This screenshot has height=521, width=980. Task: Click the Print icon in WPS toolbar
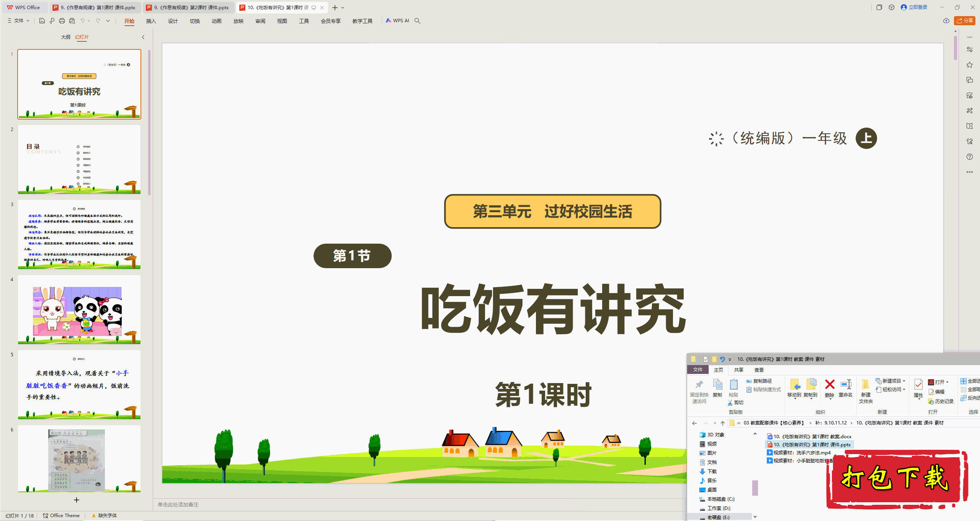pyautogui.click(x=62, y=21)
